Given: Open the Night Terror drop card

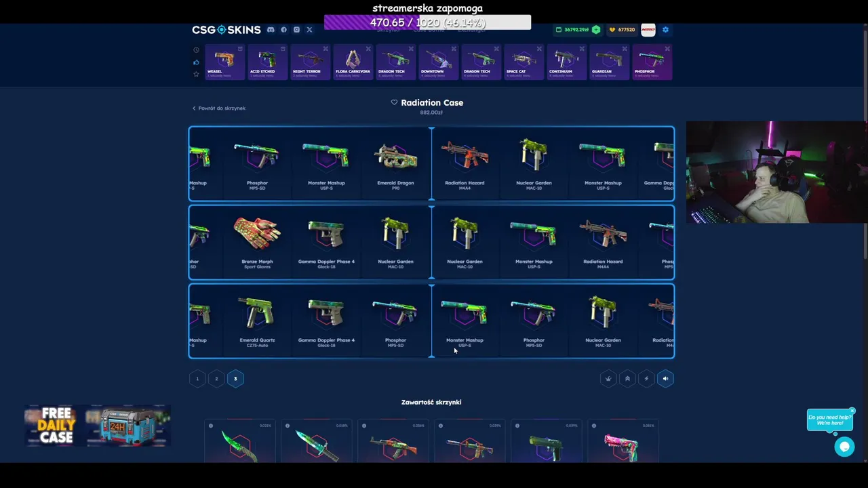Looking at the screenshot, I should point(310,62).
